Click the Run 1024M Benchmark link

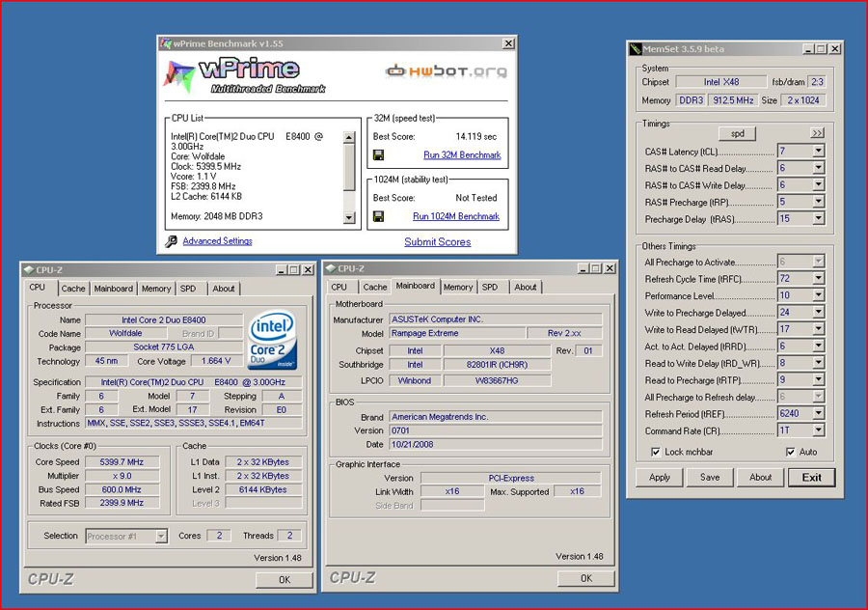point(456,216)
